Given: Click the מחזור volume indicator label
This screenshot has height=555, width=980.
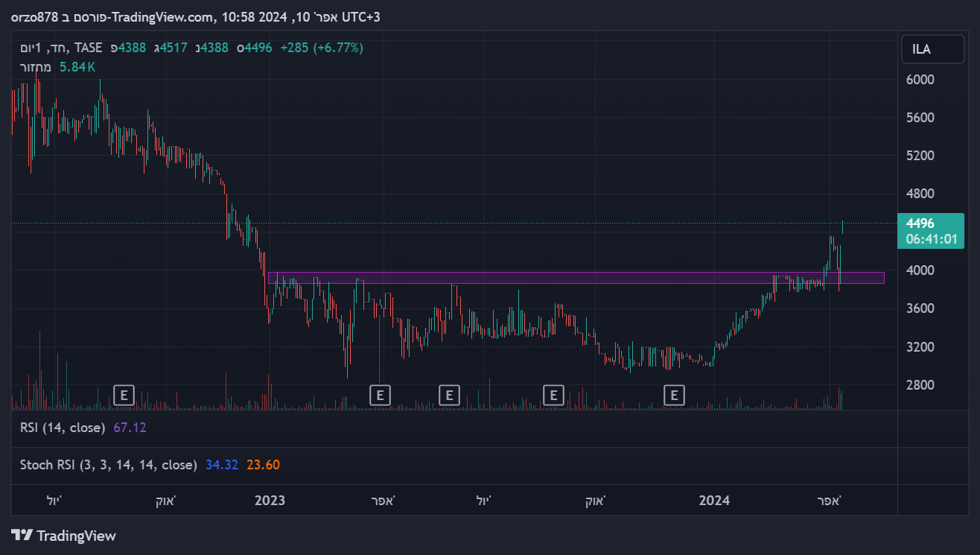Looking at the screenshot, I should [36, 67].
